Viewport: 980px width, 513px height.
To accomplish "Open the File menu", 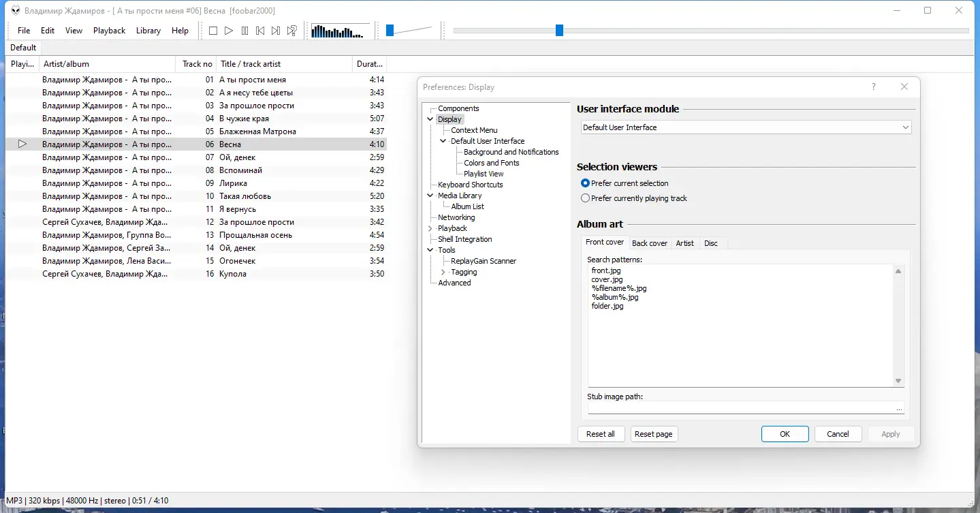I will (x=24, y=31).
